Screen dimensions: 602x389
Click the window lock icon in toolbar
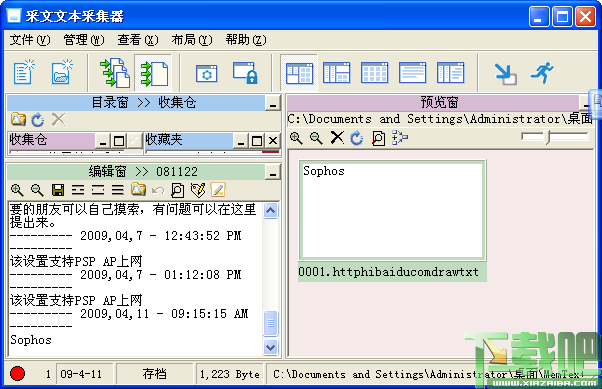pyautogui.click(x=245, y=73)
